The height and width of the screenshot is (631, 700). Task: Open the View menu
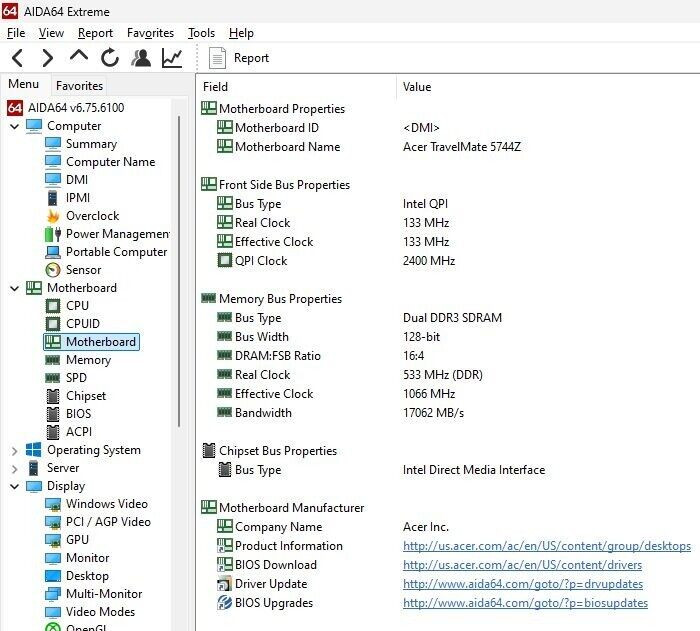pos(51,33)
